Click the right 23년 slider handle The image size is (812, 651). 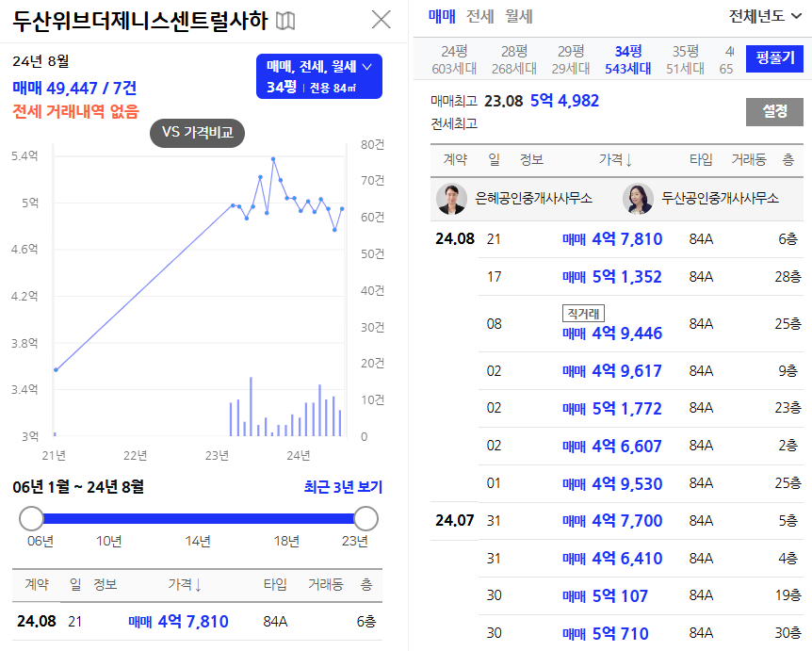click(366, 519)
